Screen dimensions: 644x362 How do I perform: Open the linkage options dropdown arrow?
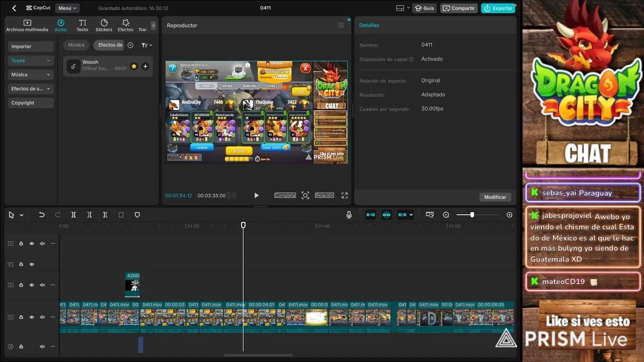coord(411,215)
